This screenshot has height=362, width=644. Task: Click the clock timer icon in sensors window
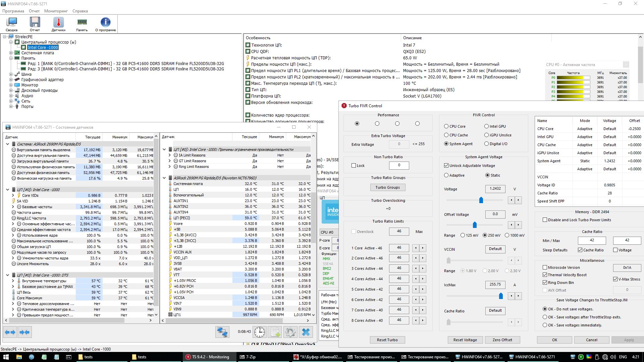260,332
